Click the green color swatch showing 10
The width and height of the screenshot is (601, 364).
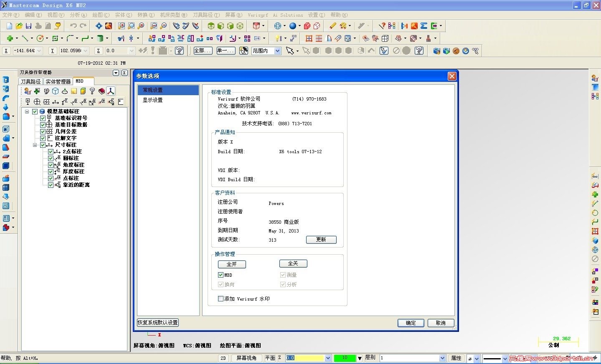tap(345, 358)
